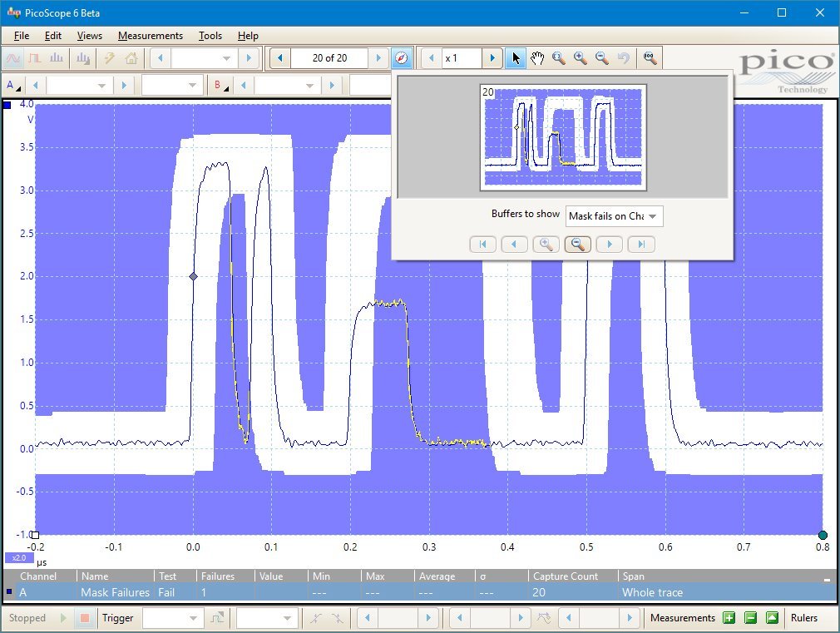This screenshot has width=840, height=633.
Task: Decrease timebase with left arrow
Action: point(161,58)
